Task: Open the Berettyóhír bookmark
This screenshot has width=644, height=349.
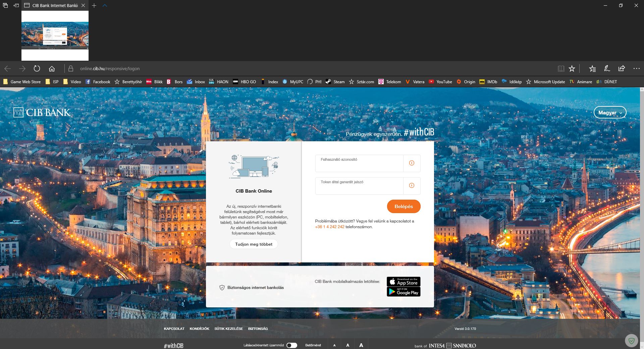Action: [x=128, y=82]
